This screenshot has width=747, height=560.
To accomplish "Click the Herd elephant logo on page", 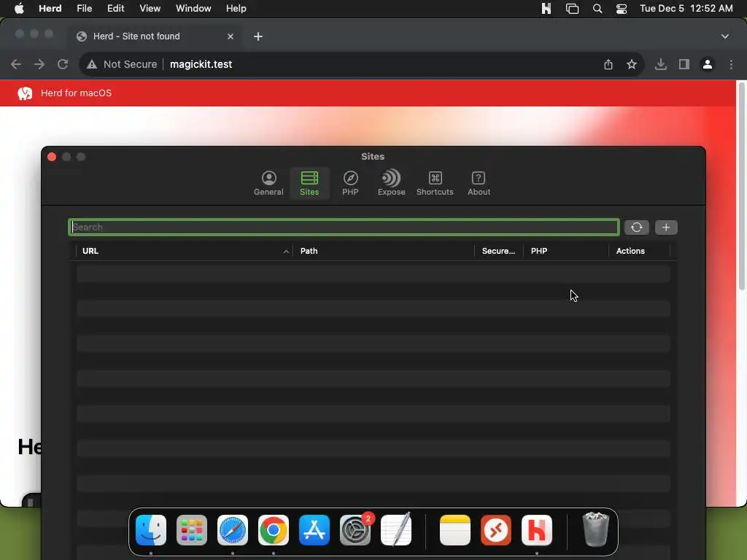I will 26,93.
